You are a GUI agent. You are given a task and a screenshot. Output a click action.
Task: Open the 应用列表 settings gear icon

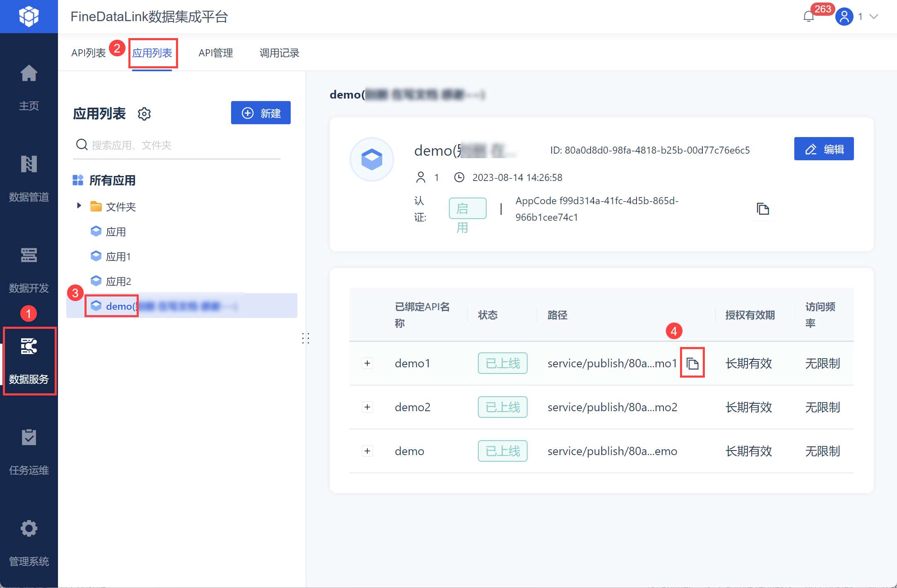click(144, 114)
